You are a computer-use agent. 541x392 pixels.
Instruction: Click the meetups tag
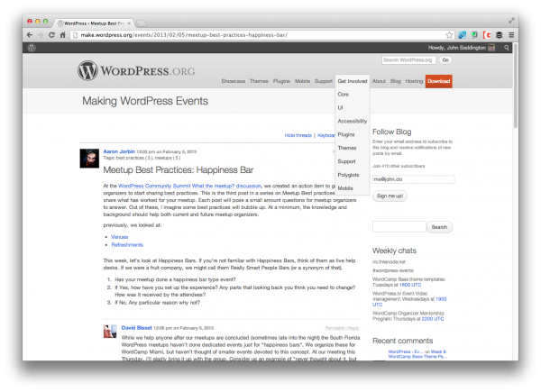164,158
